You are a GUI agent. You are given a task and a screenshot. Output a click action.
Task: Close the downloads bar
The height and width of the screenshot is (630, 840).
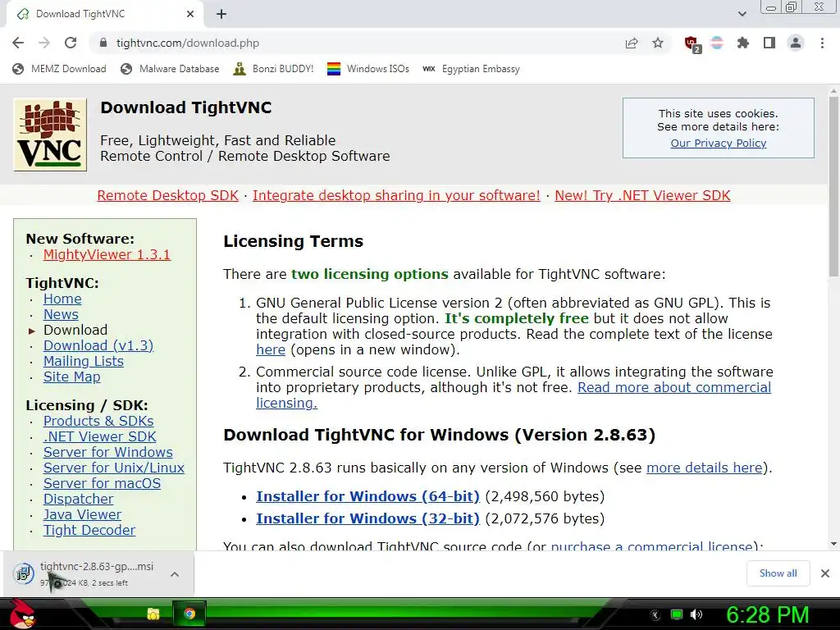click(825, 573)
